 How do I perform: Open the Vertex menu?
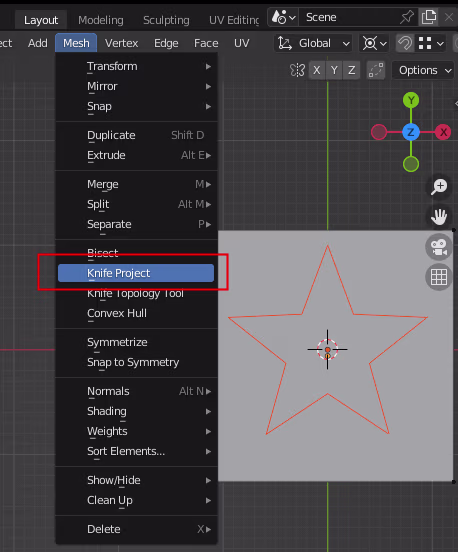121,43
